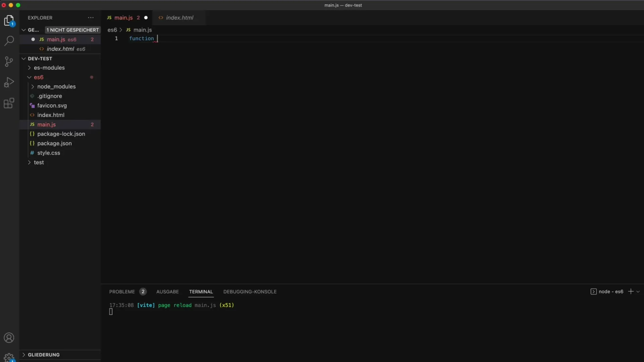Select the TERMINAL tab in panel
The height and width of the screenshot is (362, 644).
coord(201,291)
